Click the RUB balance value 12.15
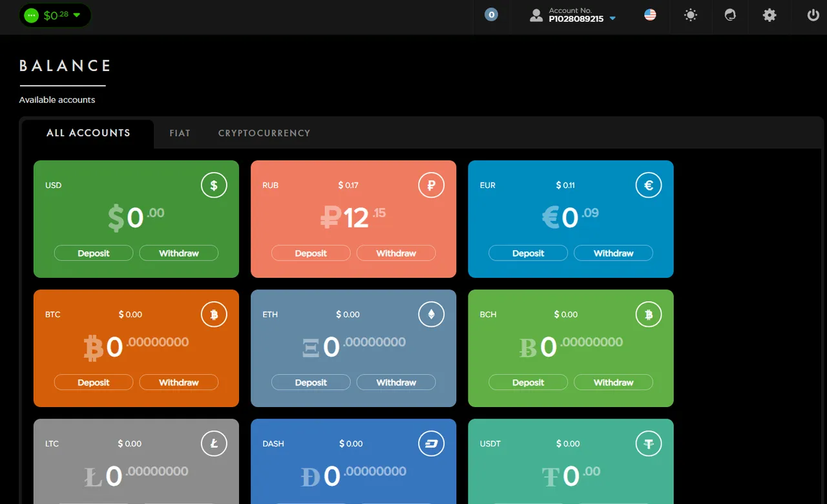 point(353,218)
